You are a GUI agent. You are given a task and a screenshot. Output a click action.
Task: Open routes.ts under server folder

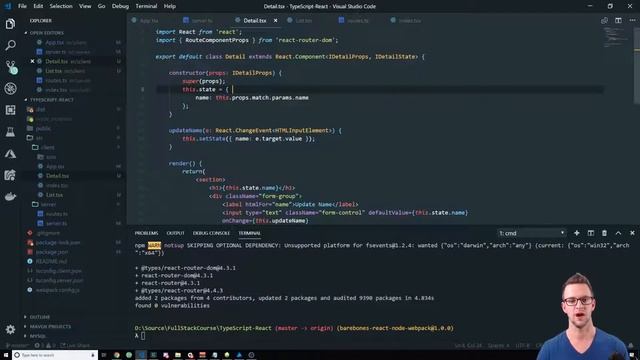[x=56, y=214]
